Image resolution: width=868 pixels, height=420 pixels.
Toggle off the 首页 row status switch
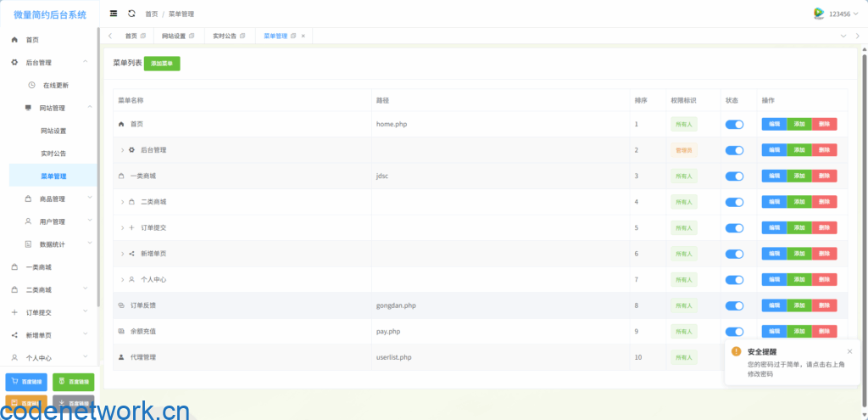coord(734,125)
